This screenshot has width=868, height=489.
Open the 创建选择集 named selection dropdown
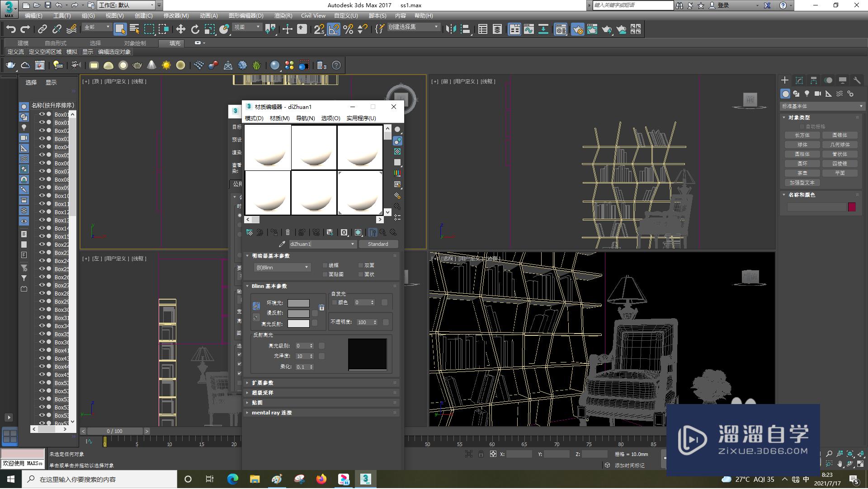[413, 27]
